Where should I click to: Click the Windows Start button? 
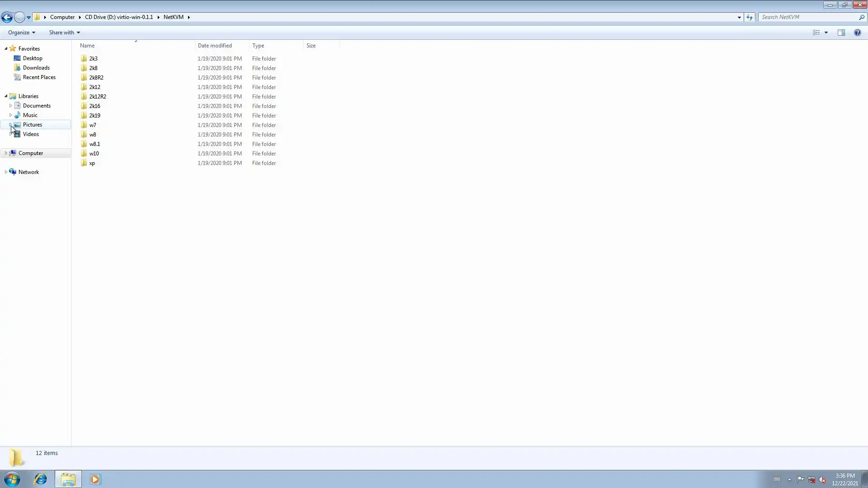pos(12,479)
